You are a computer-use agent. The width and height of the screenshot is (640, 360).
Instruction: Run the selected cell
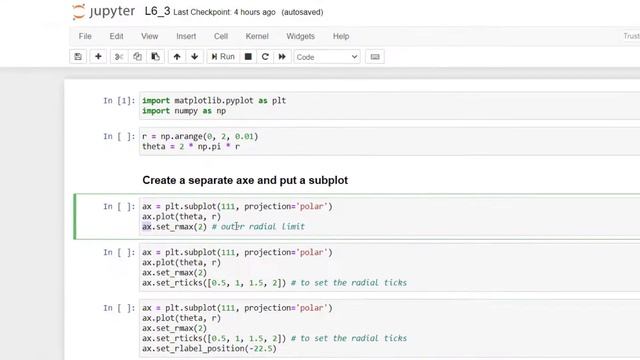tap(223, 57)
